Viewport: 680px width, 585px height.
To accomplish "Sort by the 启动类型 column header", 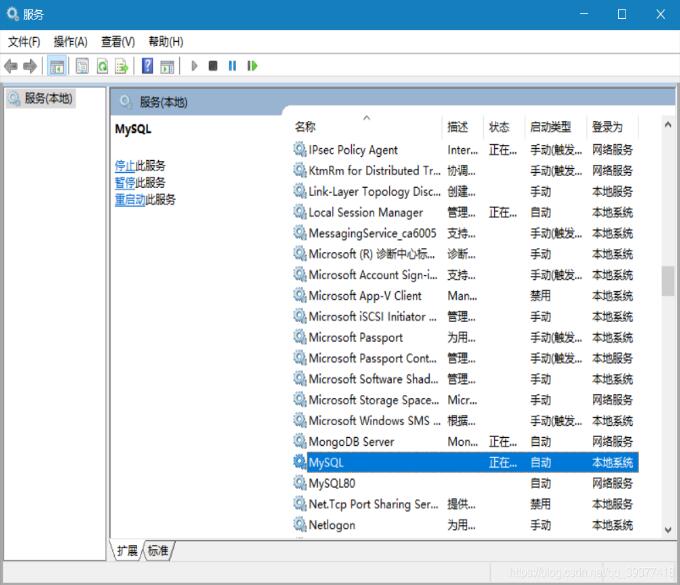I will pyautogui.click(x=550, y=127).
